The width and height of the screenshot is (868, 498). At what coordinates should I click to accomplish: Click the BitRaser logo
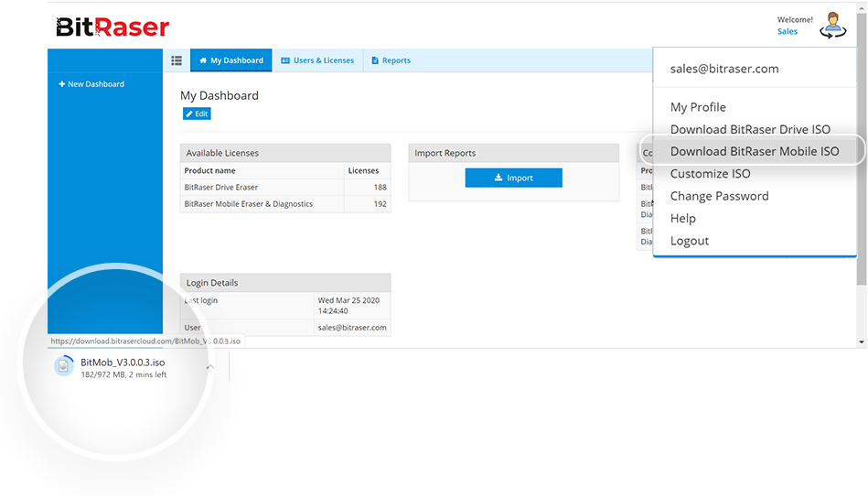click(x=112, y=27)
